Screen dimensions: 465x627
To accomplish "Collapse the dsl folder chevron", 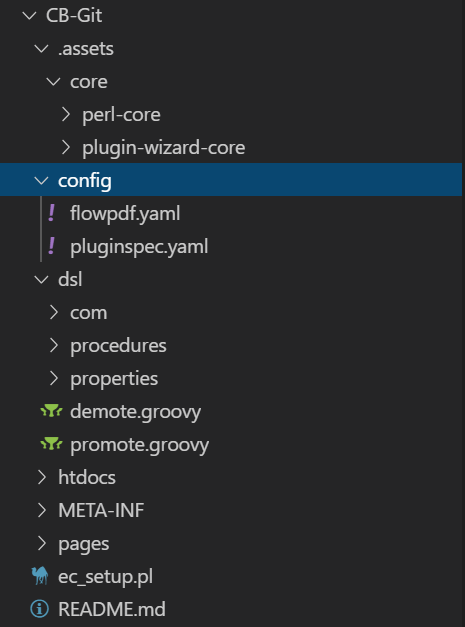I will click(41, 280).
